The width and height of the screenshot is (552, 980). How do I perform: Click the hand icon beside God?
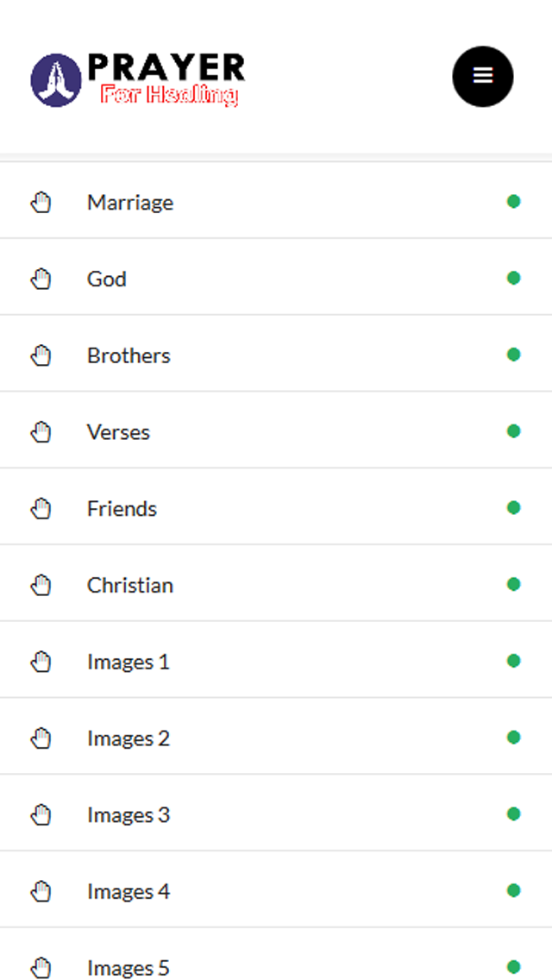41,279
